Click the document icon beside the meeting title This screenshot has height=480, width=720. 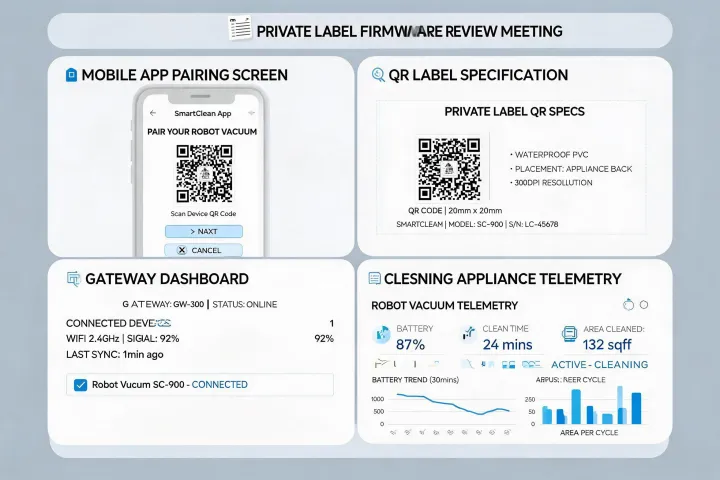240,29
